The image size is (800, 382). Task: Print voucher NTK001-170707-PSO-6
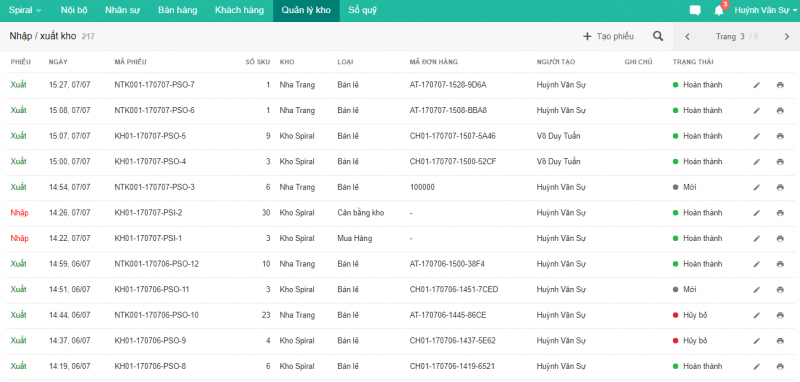[x=780, y=111]
